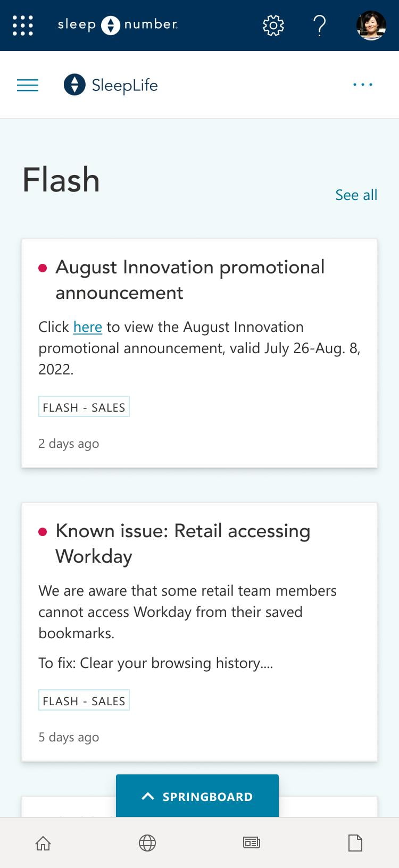
Task: Click the SleepLife logo icon
Action: (x=74, y=85)
